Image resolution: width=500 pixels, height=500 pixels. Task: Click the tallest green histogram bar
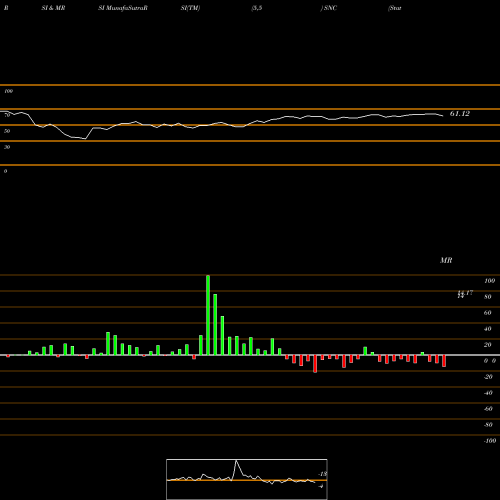[208, 315]
